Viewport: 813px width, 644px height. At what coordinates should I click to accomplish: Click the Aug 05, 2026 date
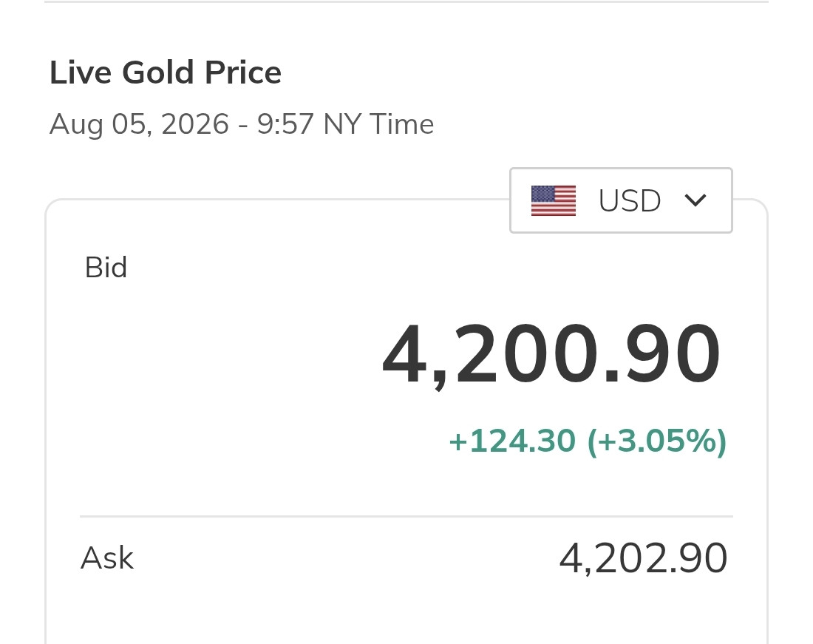(139, 124)
